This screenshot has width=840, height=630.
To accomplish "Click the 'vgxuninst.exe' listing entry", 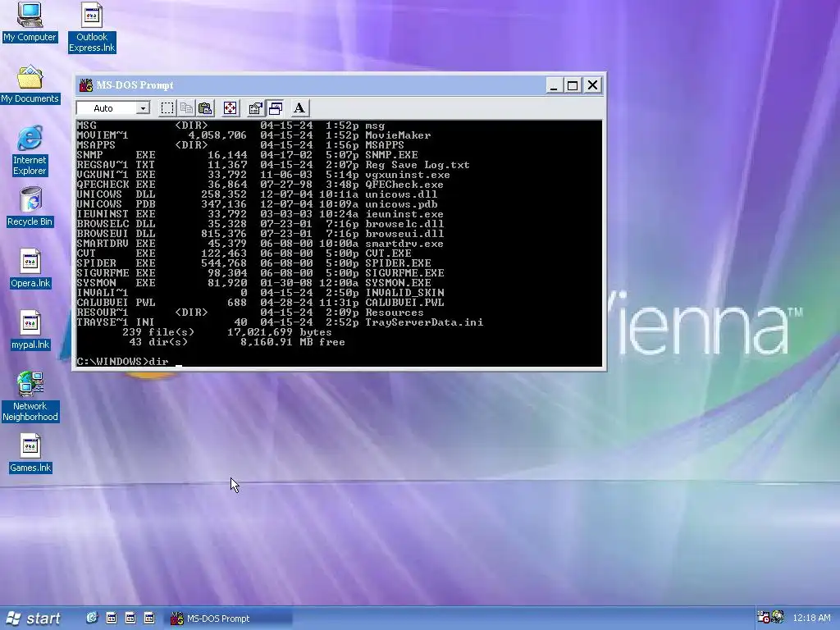I will [x=408, y=176].
